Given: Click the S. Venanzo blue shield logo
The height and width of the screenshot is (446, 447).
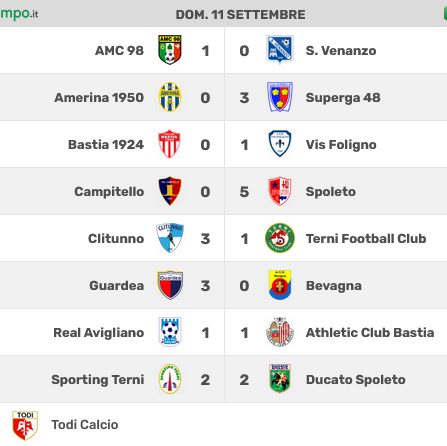Looking at the screenshot, I should pos(280,50).
